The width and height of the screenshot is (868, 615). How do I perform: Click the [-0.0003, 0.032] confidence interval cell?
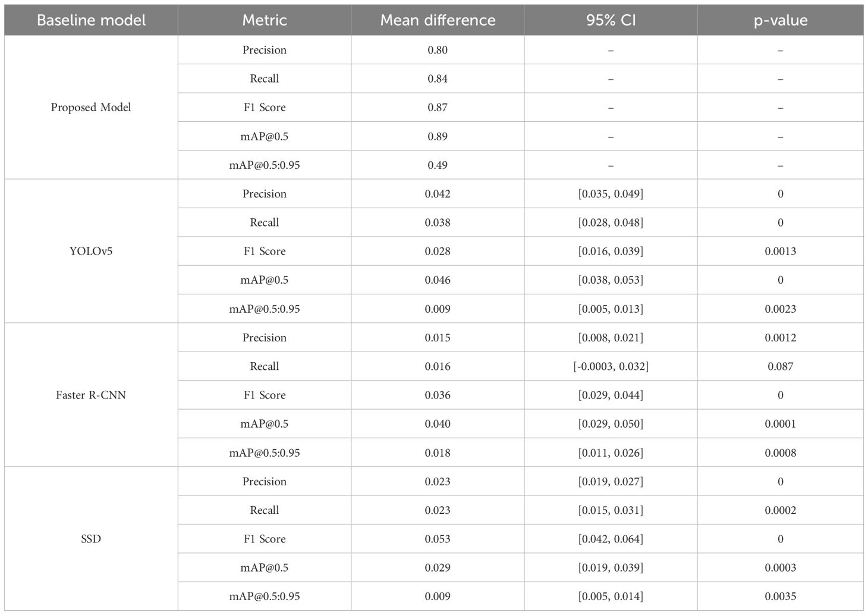pyautogui.click(x=611, y=366)
